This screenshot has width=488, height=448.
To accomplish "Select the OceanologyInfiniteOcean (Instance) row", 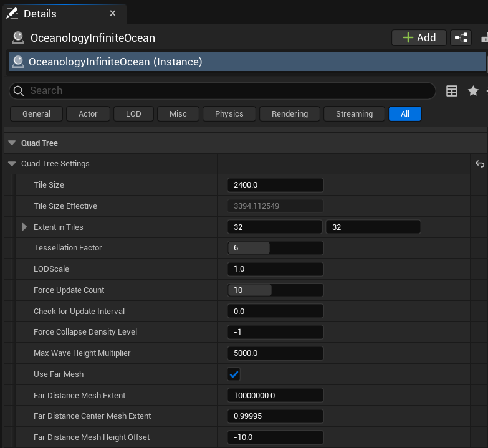I will [247, 62].
